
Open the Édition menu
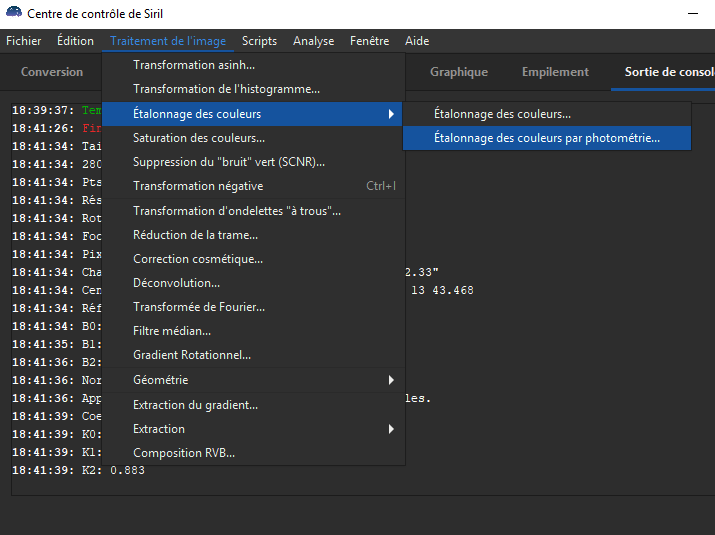(75, 41)
